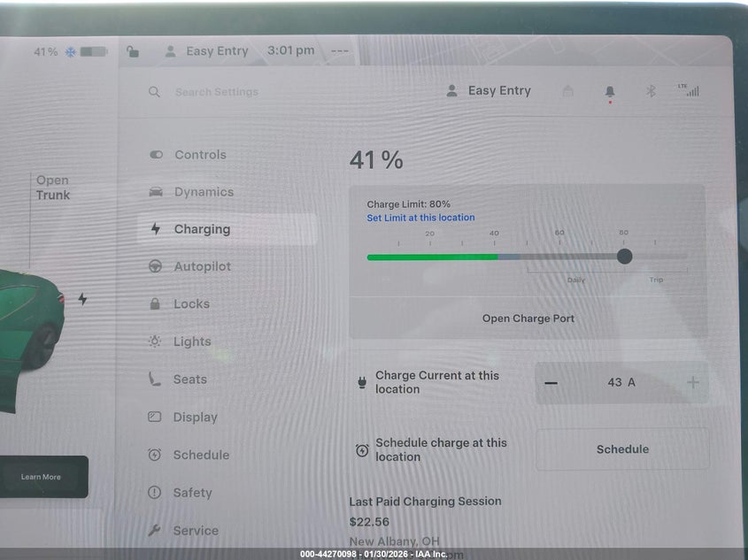The width and height of the screenshot is (748, 560).
Task: Tap the New Albany, OH location text
Action: pyautogui.click(x=395, y=541)
